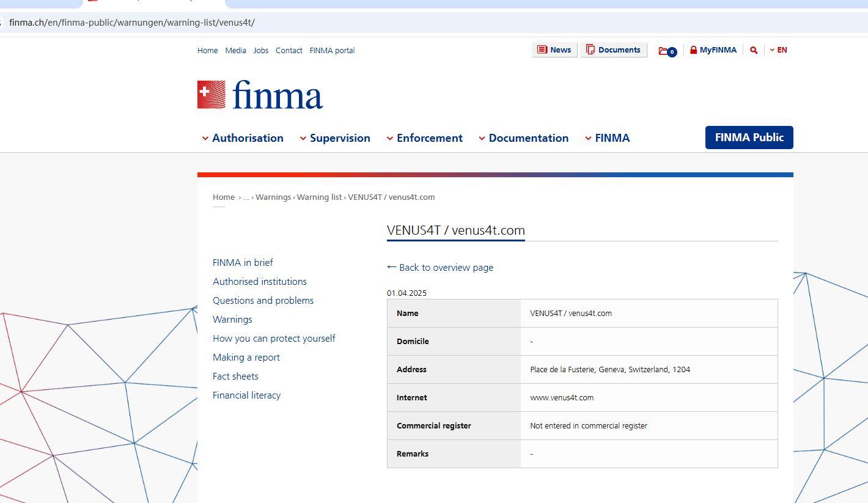The width and height of the screenshot is (868, 503).
Task: Expand the breadcrumb ellipsis
Action: [246, 197]
